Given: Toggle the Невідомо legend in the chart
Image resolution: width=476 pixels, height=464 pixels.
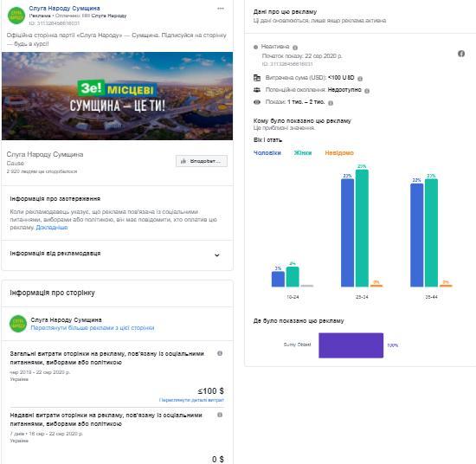Looking at the screenshot, I should pos(339,152).
